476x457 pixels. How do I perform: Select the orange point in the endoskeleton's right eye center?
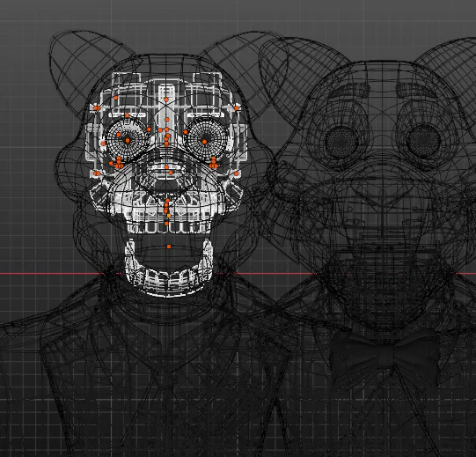[x=205, y=142]
